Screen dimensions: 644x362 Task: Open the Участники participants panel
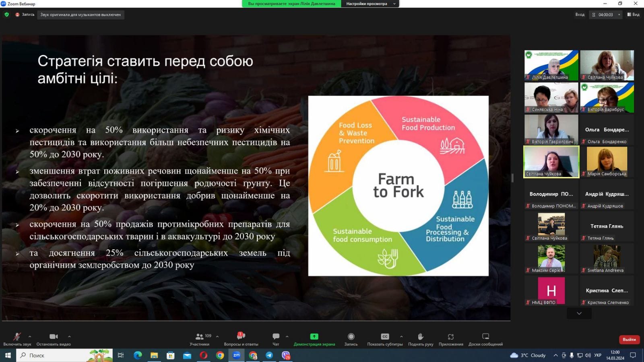200,339
